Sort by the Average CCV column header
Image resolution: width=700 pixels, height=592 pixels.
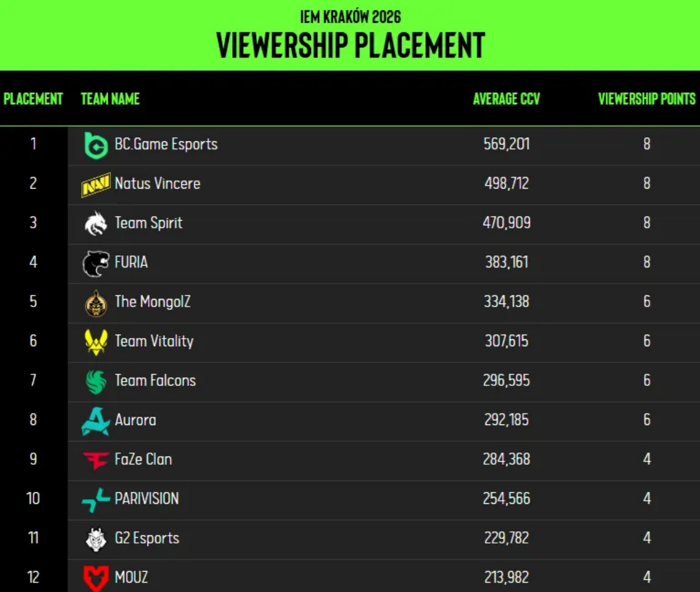click(506, 99)
